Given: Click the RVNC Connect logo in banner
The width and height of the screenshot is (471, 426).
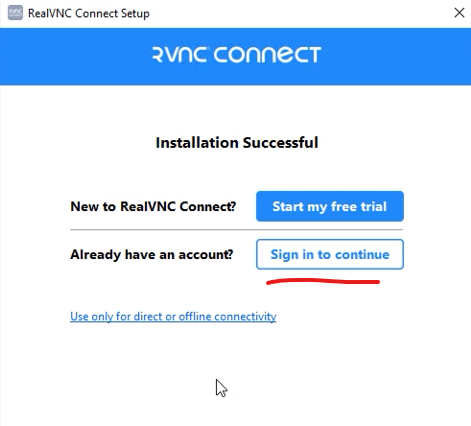Looking at the screenshot, I should (x=236, y=55).
